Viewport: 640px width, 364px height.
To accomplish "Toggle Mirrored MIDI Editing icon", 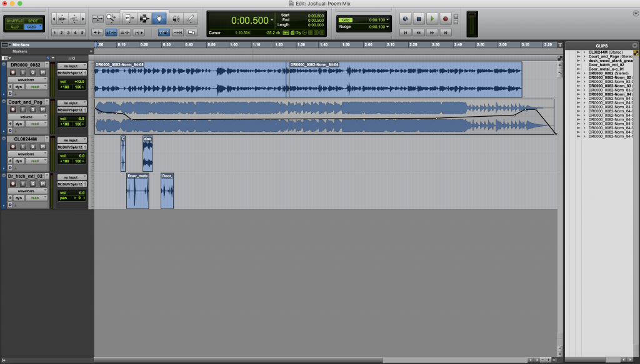I will pos(177,32).
